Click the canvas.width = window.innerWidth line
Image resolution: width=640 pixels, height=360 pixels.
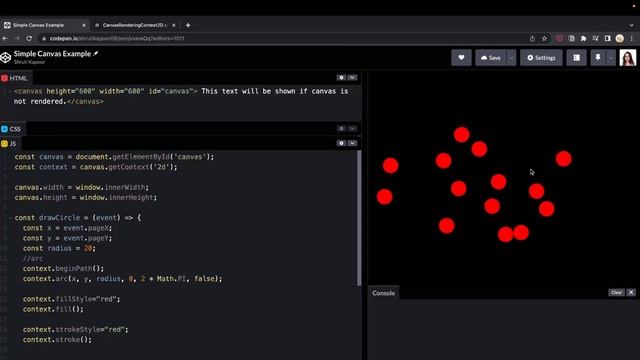tap(82, 187)
